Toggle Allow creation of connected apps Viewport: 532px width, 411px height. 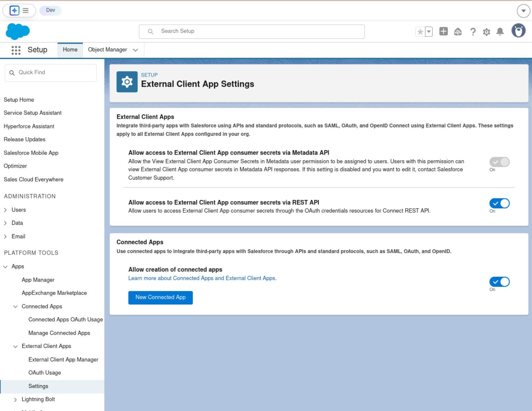click(x=499, y=282)
